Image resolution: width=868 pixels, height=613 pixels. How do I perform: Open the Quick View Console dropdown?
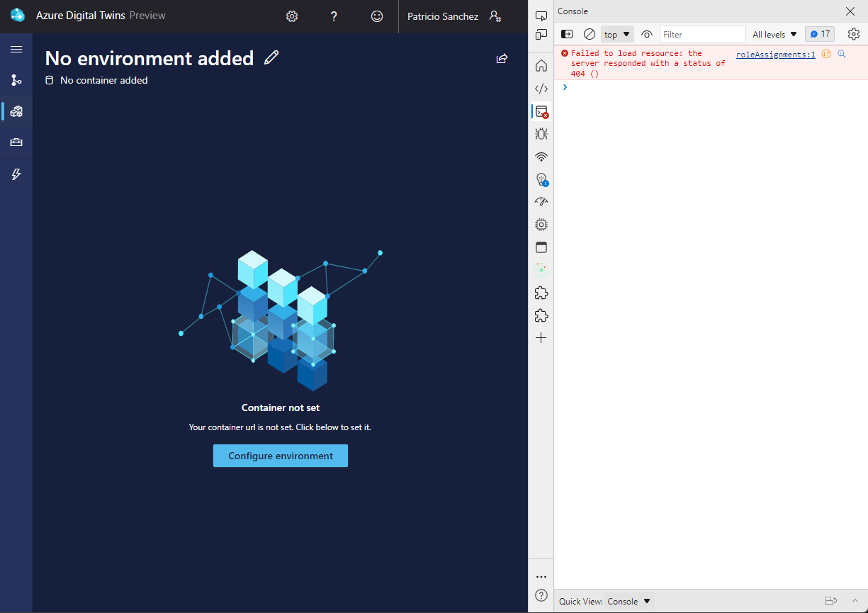click(x=628, y=601)
